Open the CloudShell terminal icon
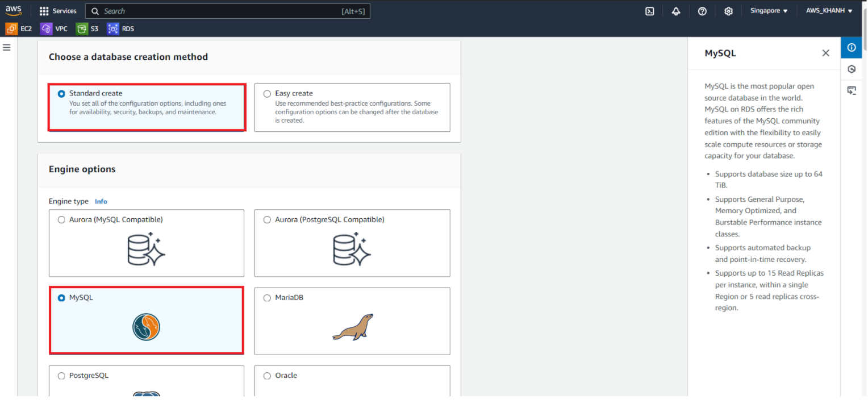The width and height of the screenshot is (868, 420). point(650,11)
